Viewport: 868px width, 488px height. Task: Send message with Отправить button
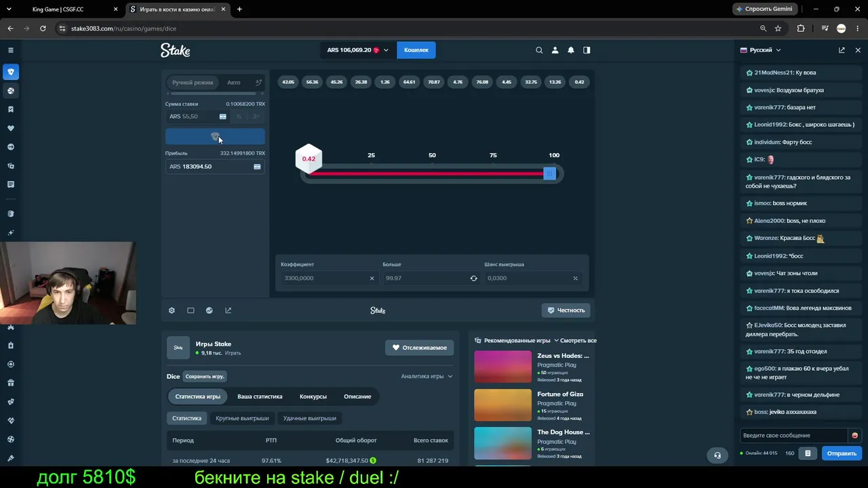pos(842,453)
